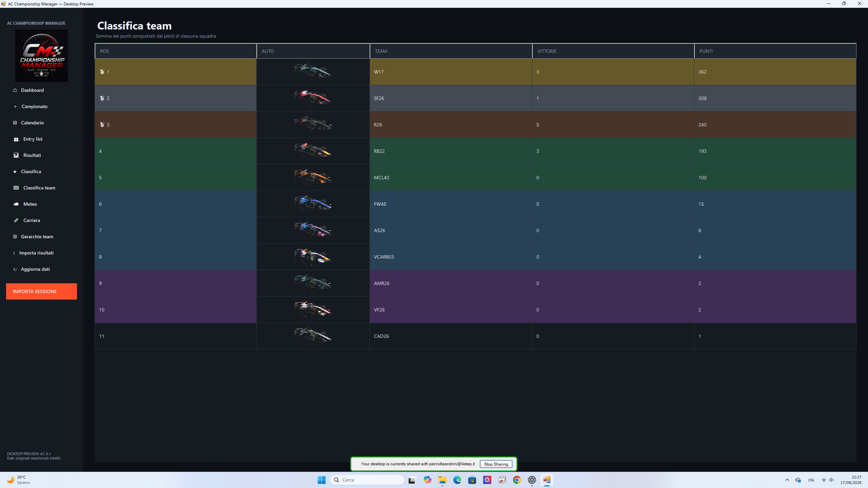Click the 362 points value

coord(702,72)
